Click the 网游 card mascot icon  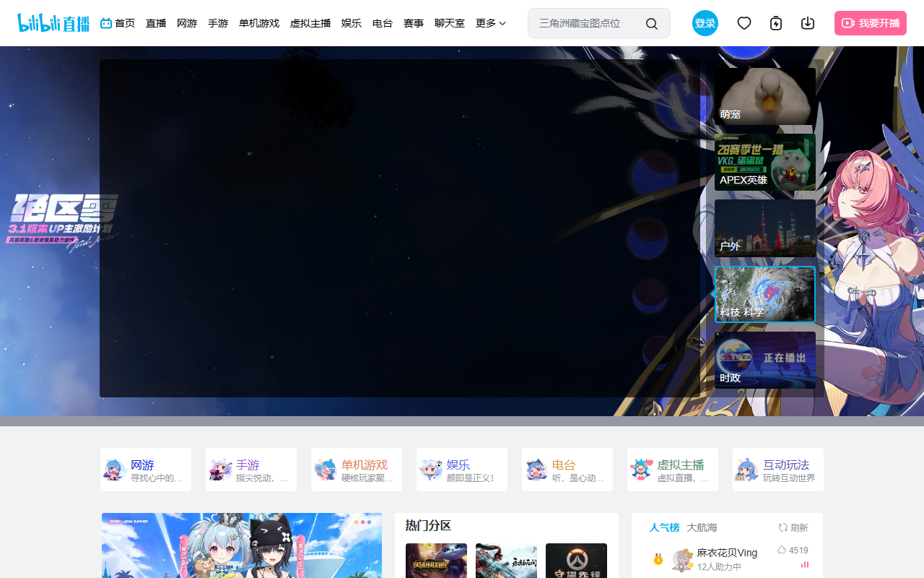[x=115, y=470]
